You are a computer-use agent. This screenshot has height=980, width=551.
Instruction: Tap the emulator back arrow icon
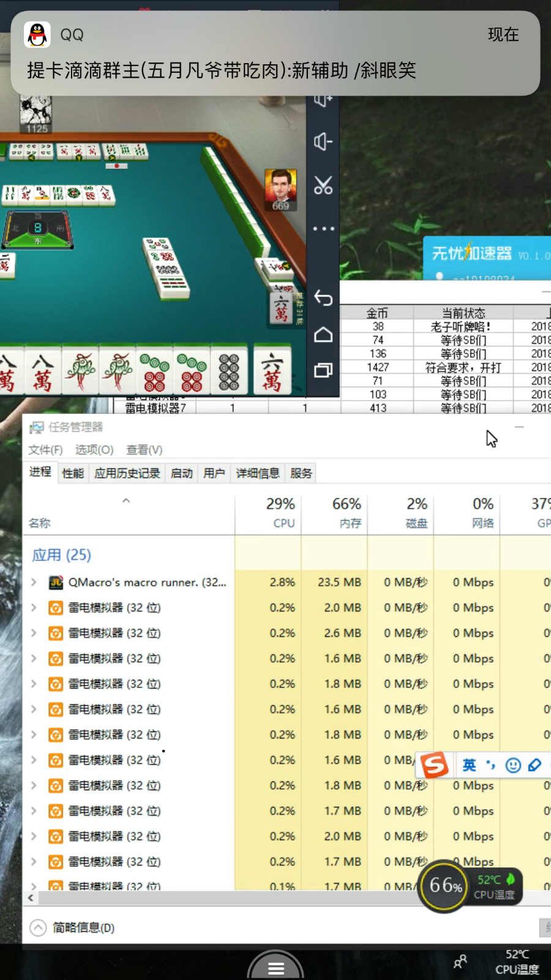(323, 298)
